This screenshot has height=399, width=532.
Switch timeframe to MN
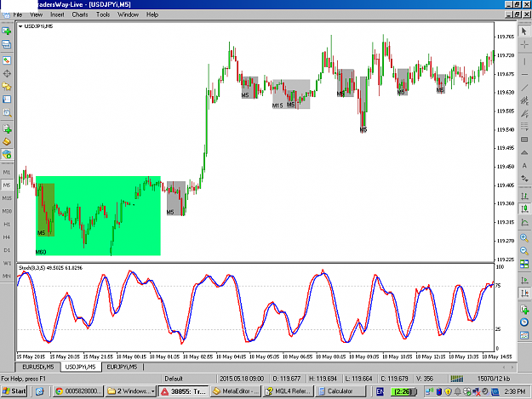click(x=7, y=276)
